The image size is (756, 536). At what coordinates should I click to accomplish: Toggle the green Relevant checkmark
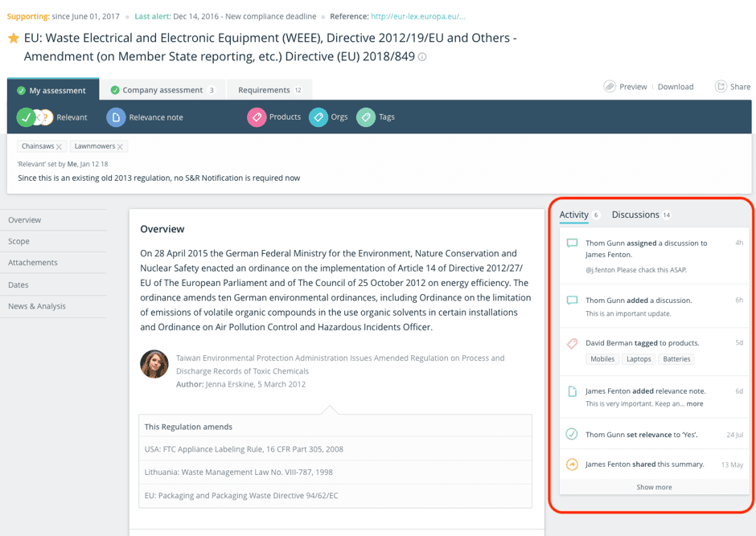coord(27,117)
